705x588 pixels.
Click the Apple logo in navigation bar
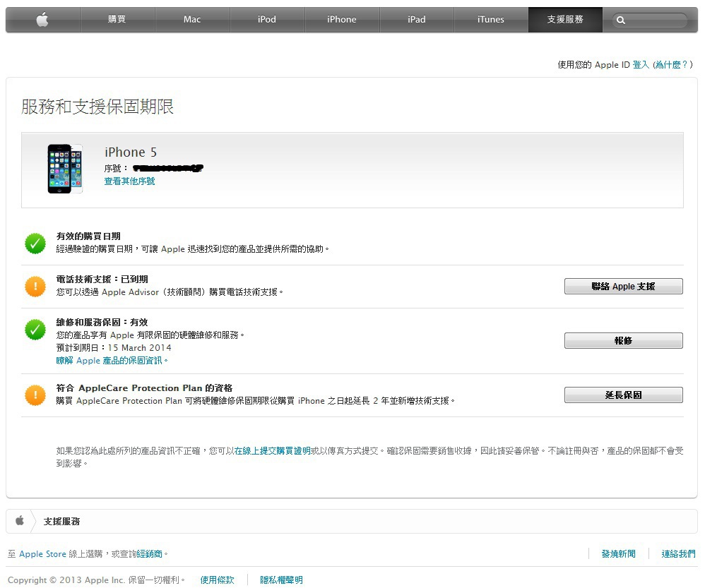[42, 20]
